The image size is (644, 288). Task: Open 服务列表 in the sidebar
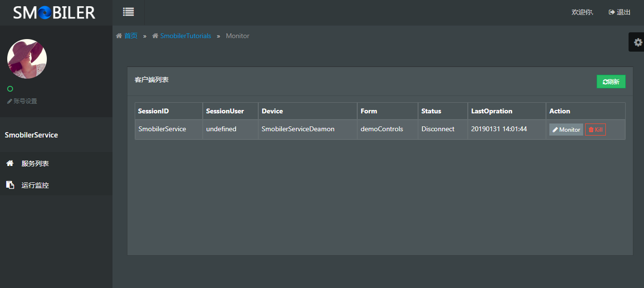click(35, 164)
